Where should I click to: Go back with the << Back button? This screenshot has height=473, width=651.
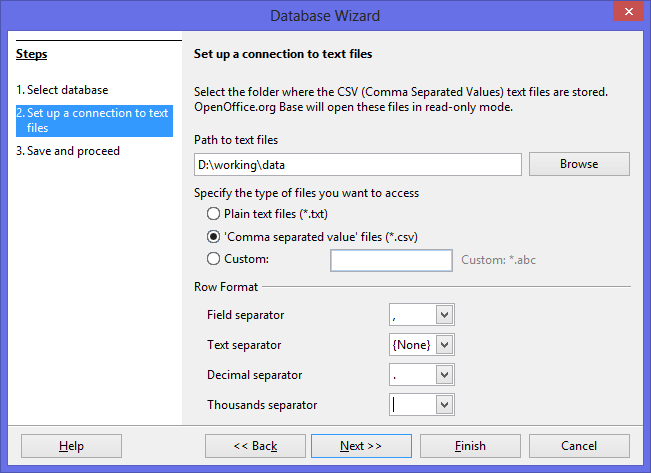click(254, 446)
